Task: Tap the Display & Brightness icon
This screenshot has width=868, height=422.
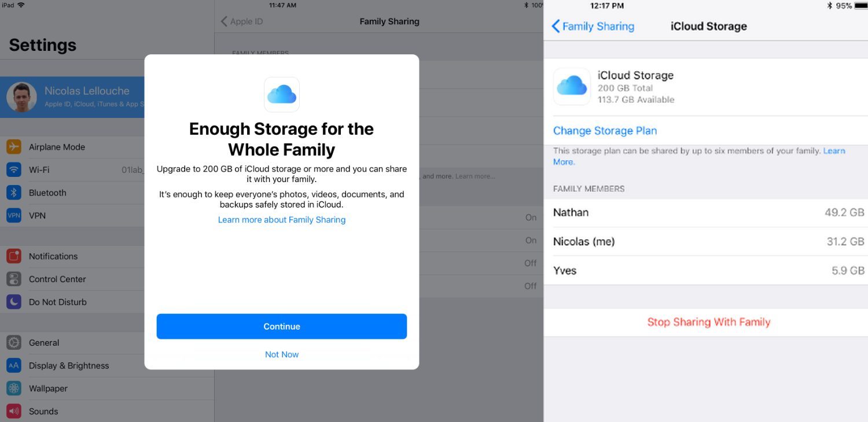Action: pos(14,365)
